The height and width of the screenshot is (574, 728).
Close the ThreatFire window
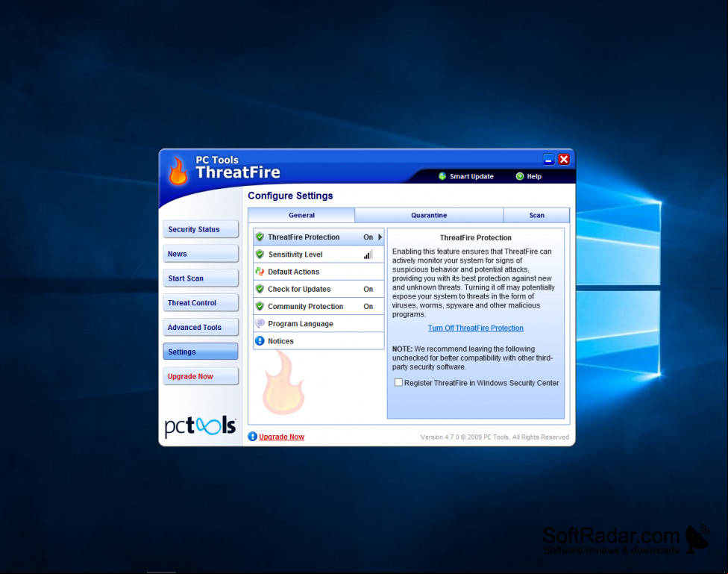pos(564,160)
